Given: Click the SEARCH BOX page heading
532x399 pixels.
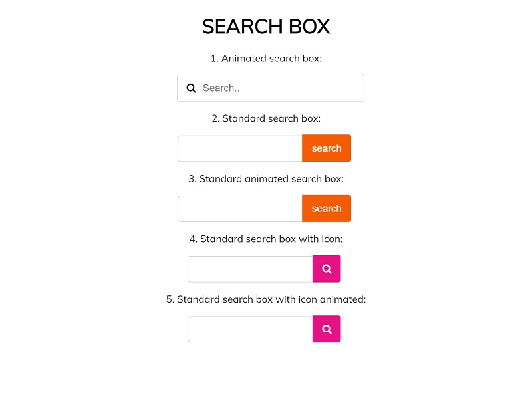Looking at the screenshot, I should pos(266,27).
